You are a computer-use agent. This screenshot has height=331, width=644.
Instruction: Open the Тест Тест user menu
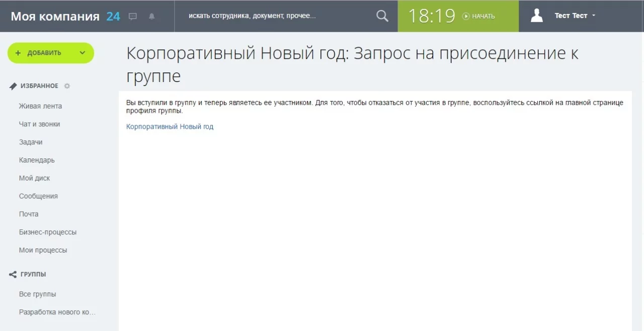coord(575,16)
